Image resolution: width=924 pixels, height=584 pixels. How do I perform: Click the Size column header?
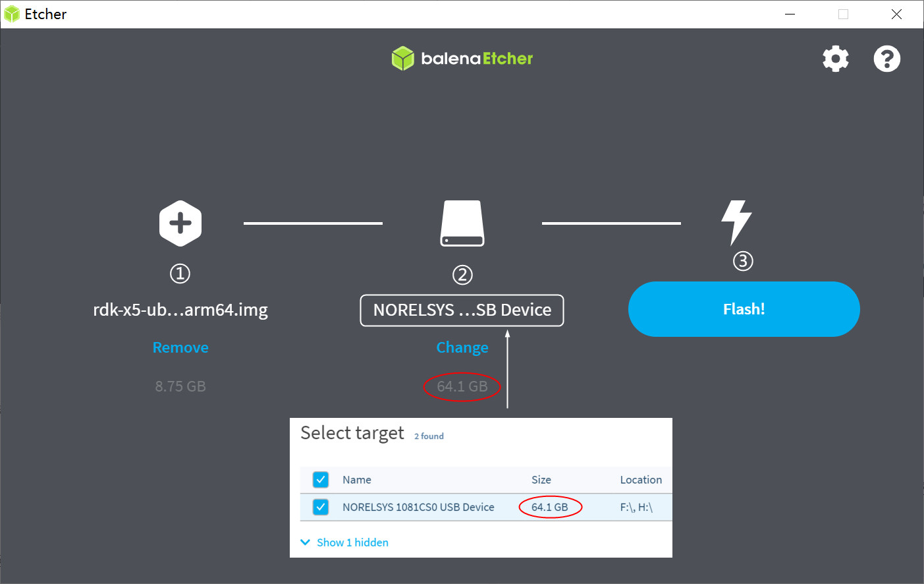pos(541,480)
